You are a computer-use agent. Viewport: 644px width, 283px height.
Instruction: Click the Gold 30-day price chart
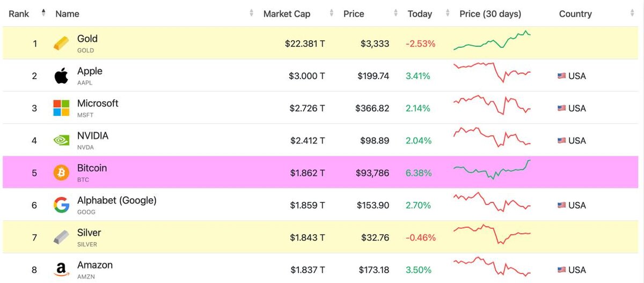(492, 41)
